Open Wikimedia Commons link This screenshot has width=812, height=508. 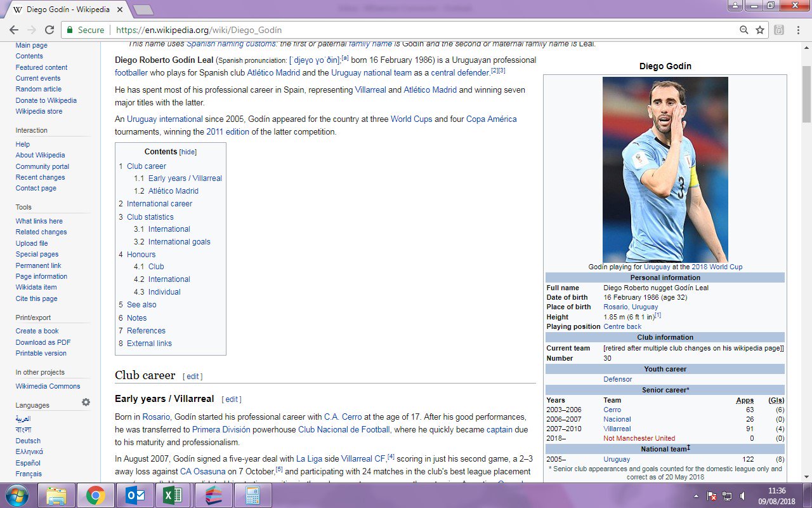coord(48,386)
